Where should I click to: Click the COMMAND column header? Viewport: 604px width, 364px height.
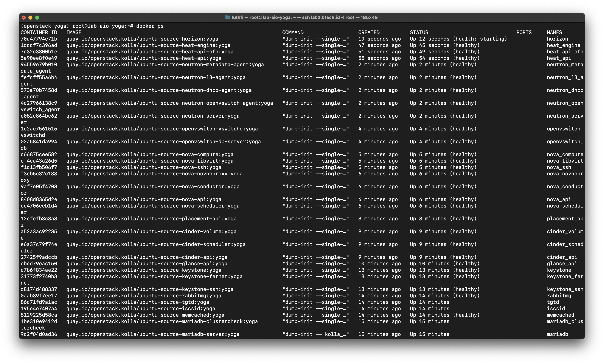pos(293,32)
